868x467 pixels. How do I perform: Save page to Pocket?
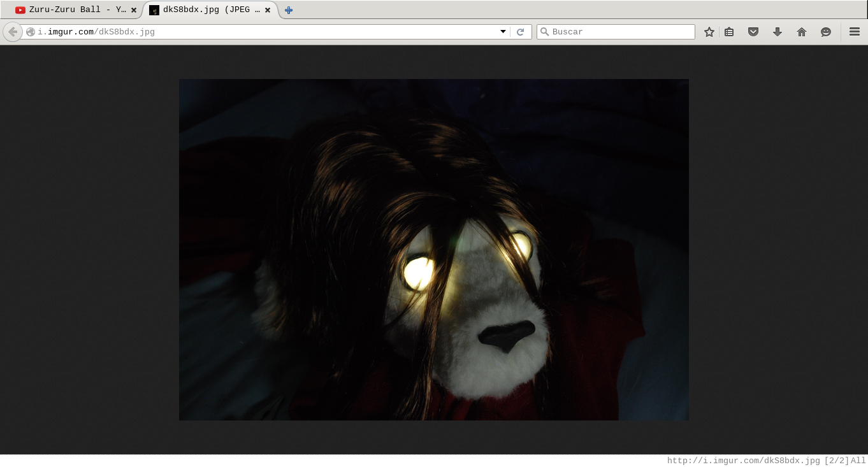[753, 32]
